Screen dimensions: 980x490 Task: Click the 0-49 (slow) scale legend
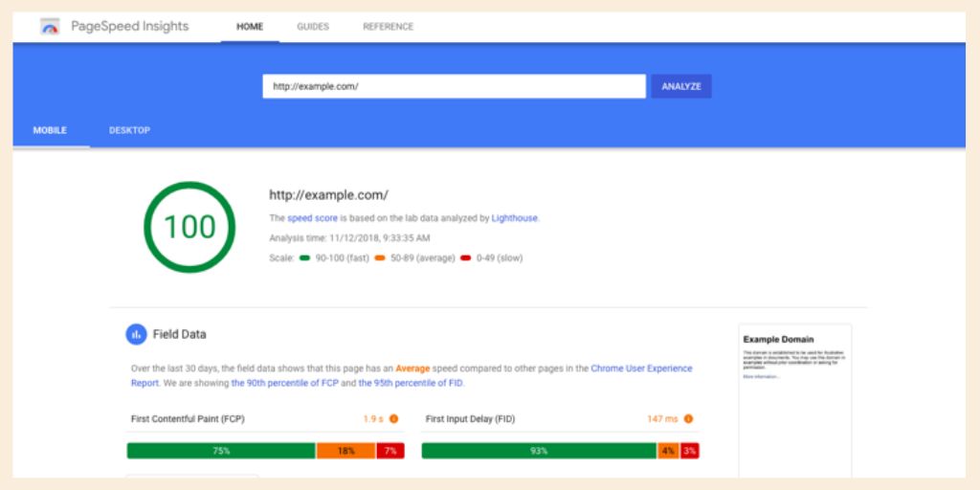click(x=491, y=258)
